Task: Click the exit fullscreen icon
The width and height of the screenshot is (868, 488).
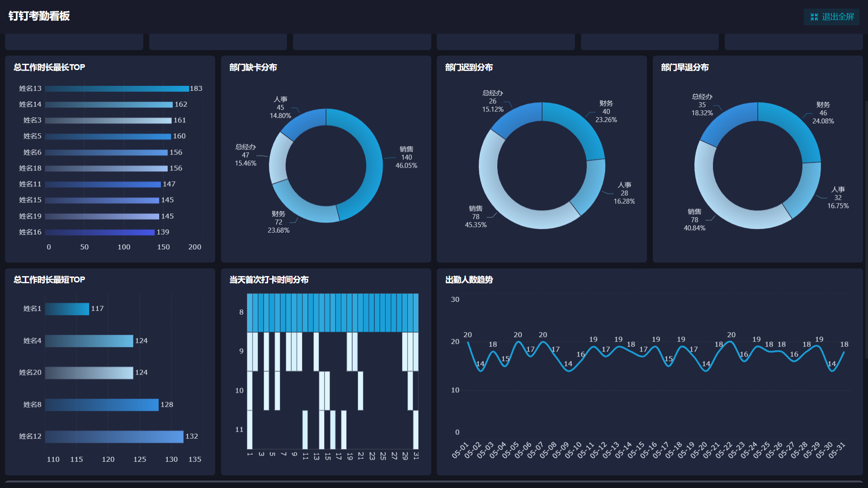Action: pos(814,17)
